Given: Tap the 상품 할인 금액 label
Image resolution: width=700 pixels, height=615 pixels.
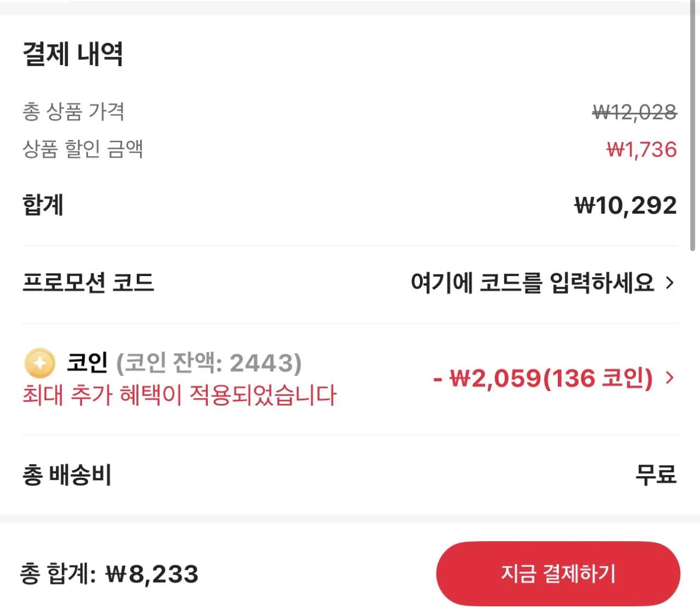Looking at the screenshot, I should point(83,149).
